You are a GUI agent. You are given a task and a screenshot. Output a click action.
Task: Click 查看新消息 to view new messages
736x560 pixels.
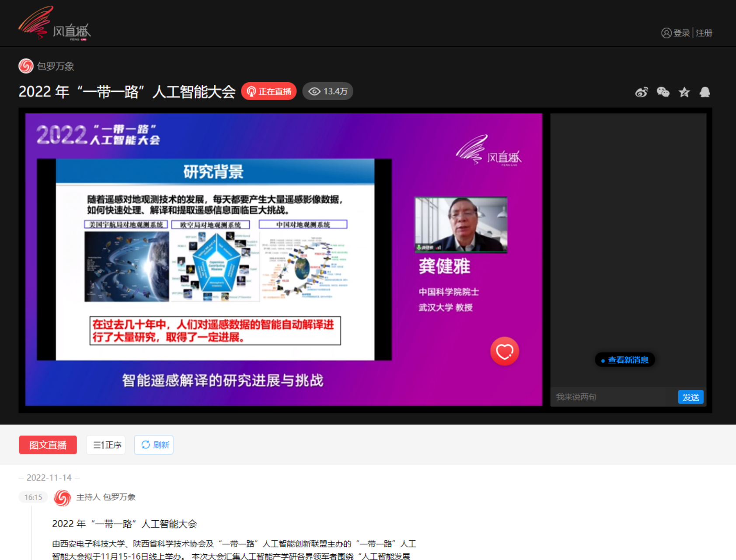pos(625,360)
